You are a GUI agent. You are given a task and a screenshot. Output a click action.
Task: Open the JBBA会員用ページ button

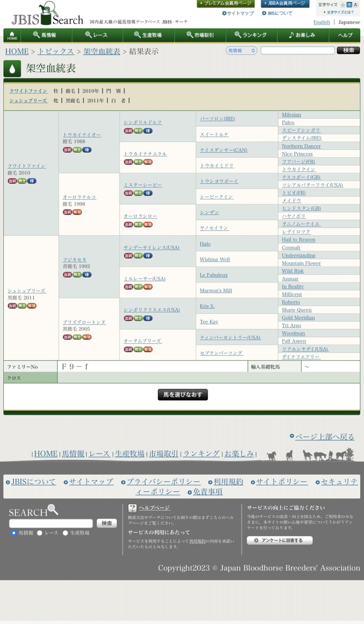point(285,3)
